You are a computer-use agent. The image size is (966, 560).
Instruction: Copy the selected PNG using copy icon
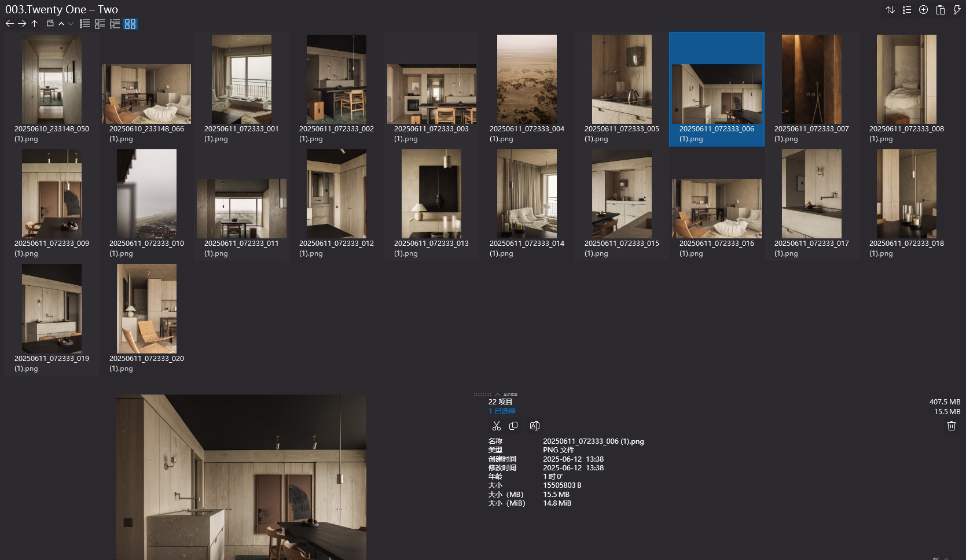[513, 426]
